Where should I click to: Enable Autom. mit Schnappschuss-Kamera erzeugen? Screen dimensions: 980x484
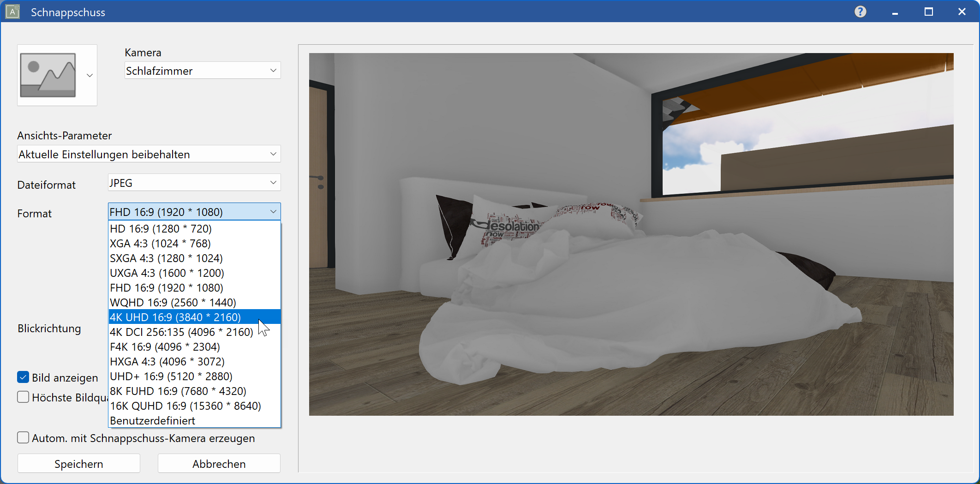(x=23, y=438)
